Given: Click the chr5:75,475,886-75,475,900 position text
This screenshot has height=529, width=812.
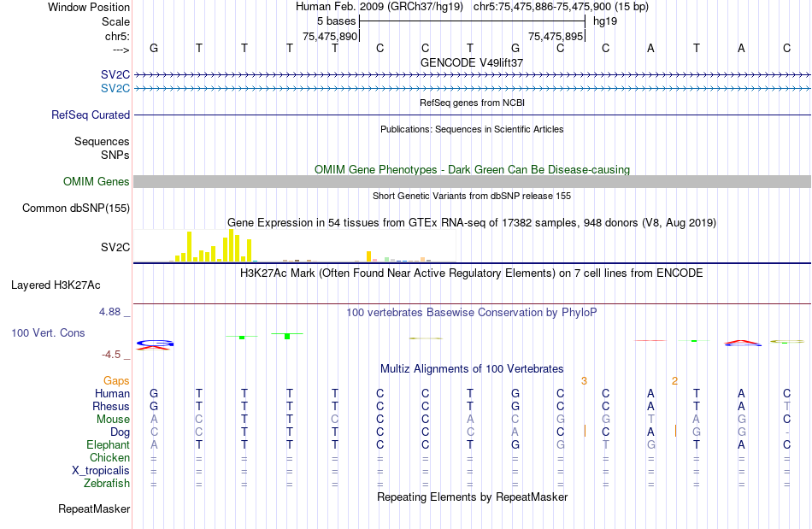Looking at the screenshot, I should [561, 7].
